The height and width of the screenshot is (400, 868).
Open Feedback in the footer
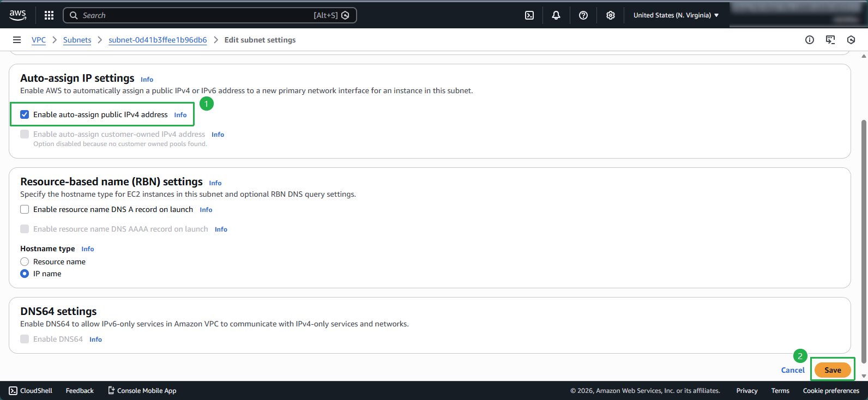pyautogui.click(x=80, y=391)
